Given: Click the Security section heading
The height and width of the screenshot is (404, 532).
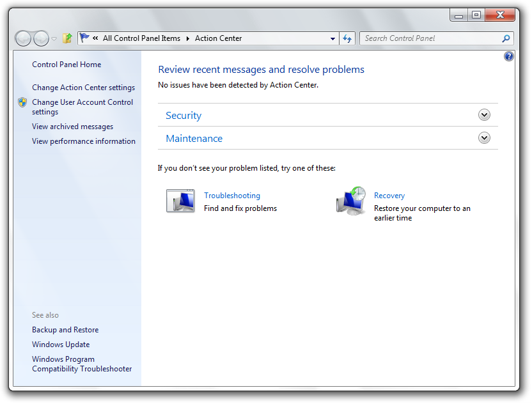Looking at the screenshot, I should tap(184, 115).
